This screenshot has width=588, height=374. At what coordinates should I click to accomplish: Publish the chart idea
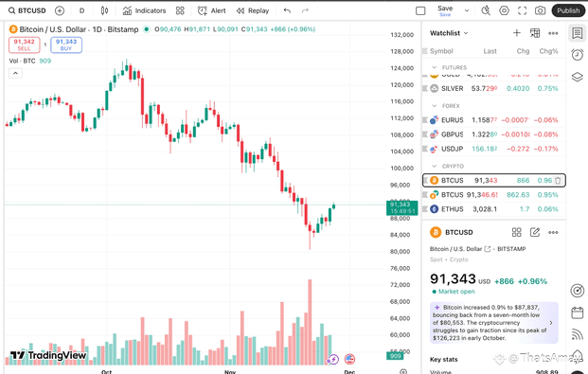(x=568, y=10)
